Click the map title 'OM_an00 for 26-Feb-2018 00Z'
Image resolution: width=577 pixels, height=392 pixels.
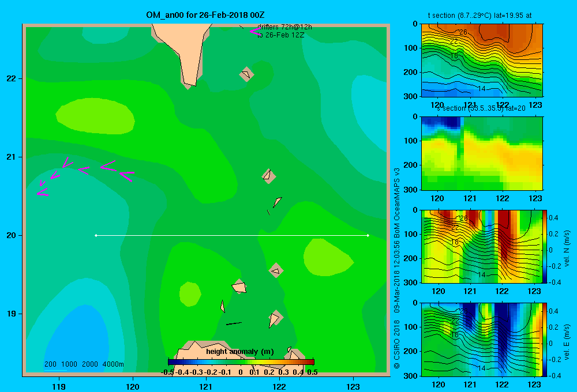[205, 15]
